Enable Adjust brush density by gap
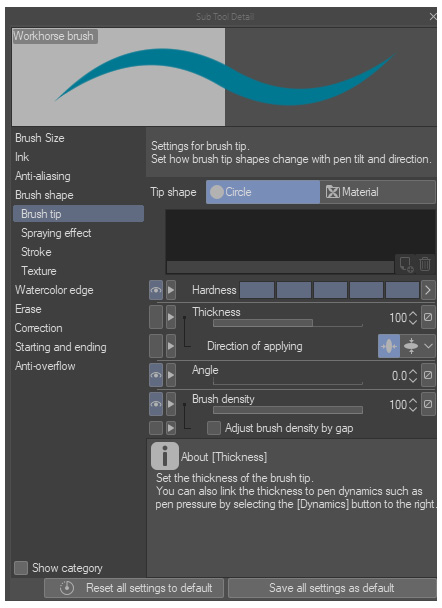 tap(214, 428)
